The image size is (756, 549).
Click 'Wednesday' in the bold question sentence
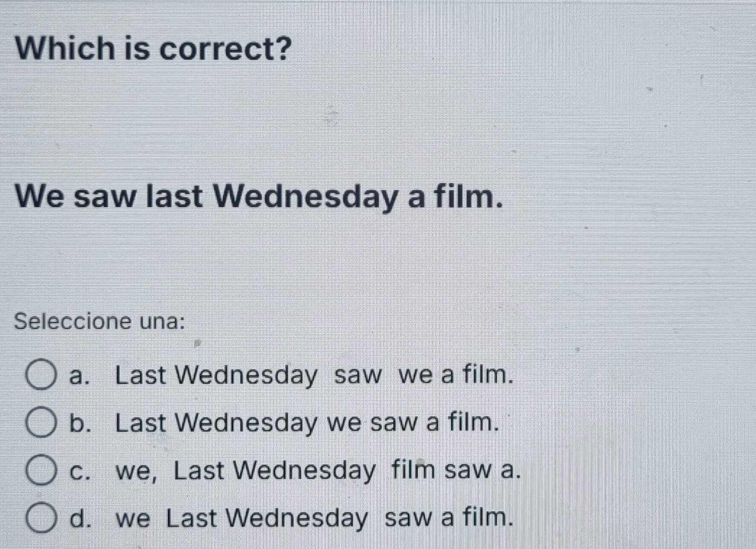(x=306, y=197)
